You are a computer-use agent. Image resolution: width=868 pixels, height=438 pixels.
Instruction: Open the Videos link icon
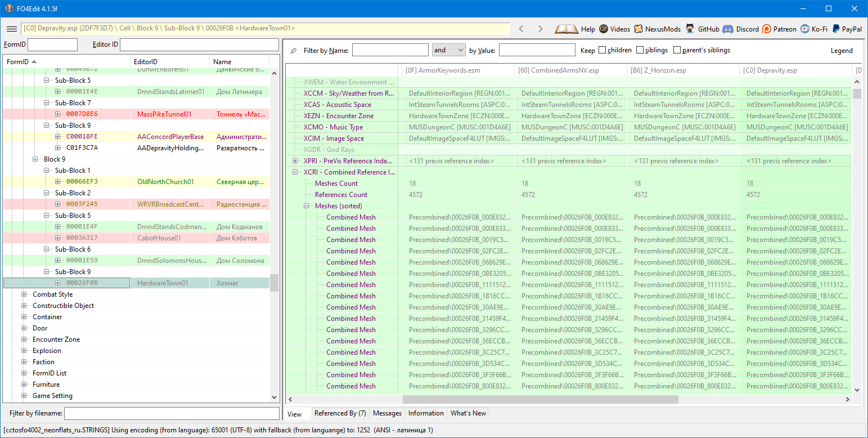(x=604, y=29)
